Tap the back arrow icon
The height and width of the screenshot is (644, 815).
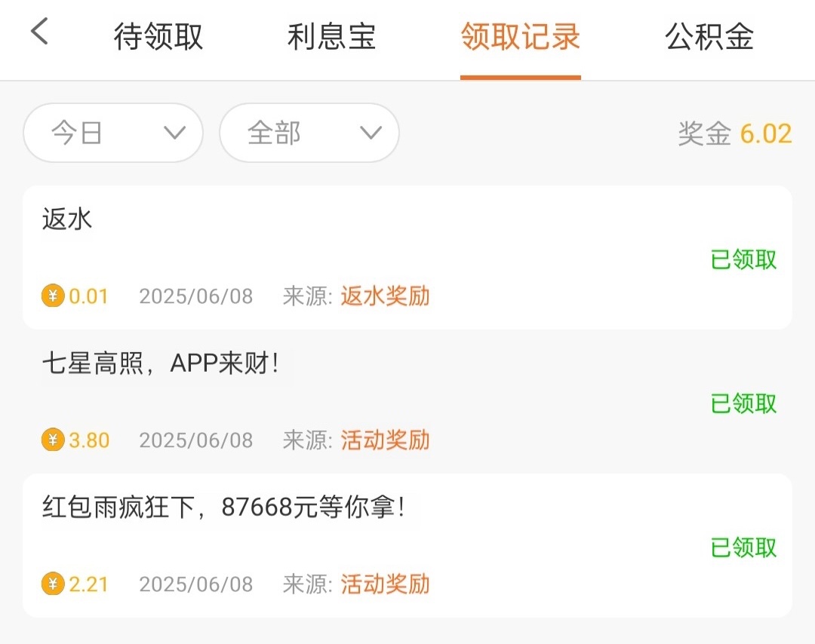point(39,32)
